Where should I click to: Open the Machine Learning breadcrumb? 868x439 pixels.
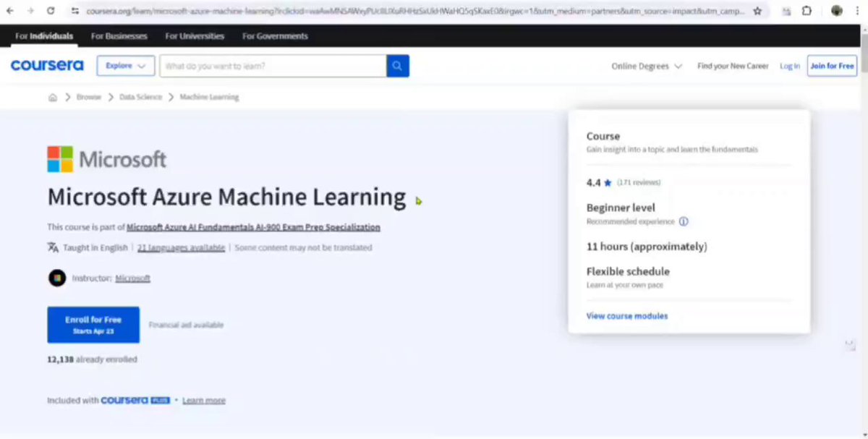(209, 97)
